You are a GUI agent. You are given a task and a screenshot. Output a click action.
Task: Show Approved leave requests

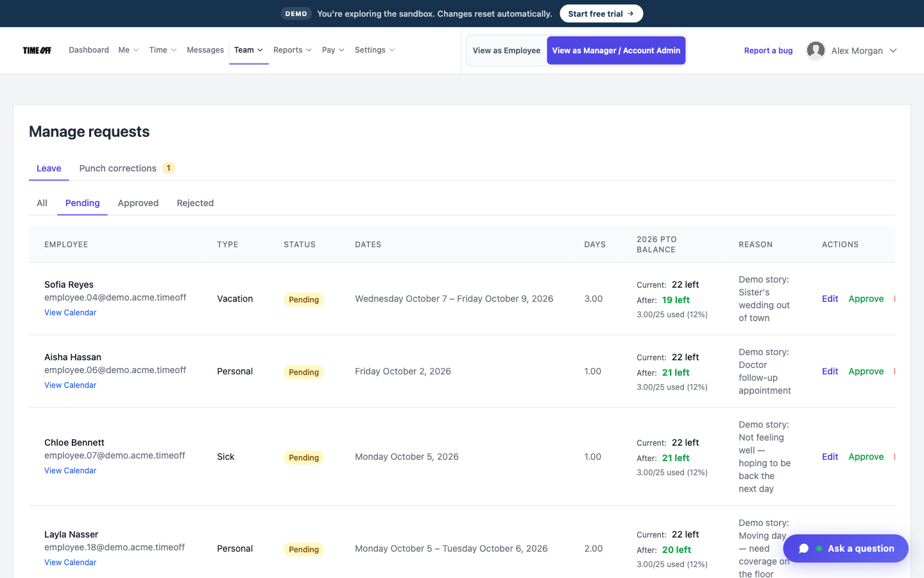click(x=138, y=203)
